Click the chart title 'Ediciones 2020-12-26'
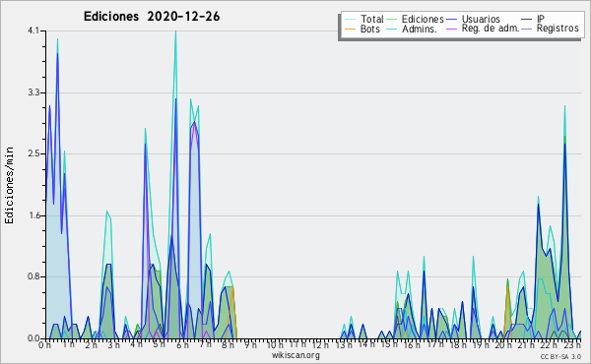 (x=152, y=16)
